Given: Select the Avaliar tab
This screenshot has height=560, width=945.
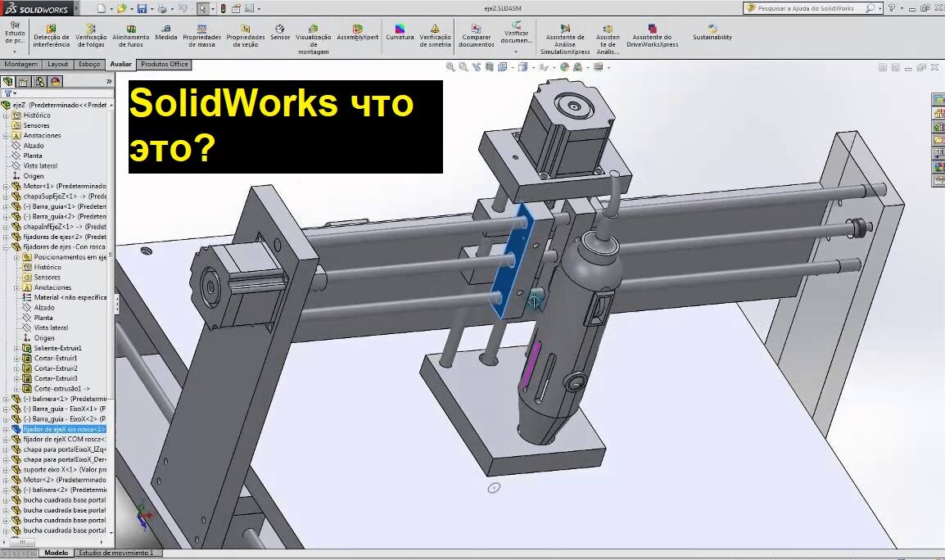Looking at the screenshot, I should point(121,64).
